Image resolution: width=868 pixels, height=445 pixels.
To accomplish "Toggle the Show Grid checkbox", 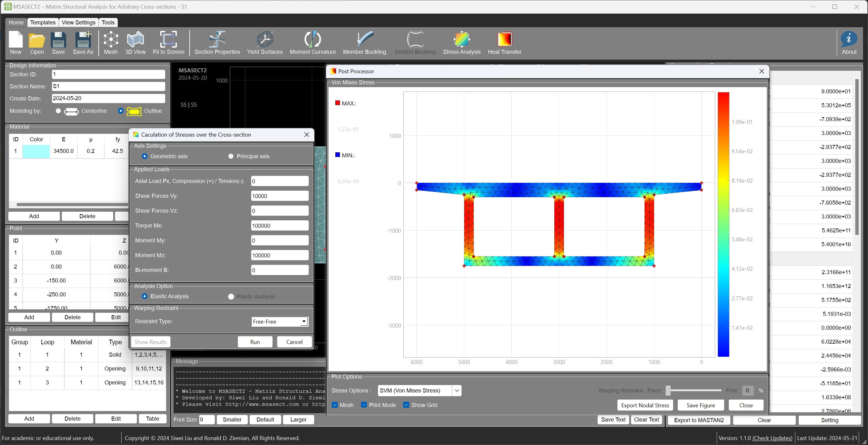I will [x=406, y=405].
